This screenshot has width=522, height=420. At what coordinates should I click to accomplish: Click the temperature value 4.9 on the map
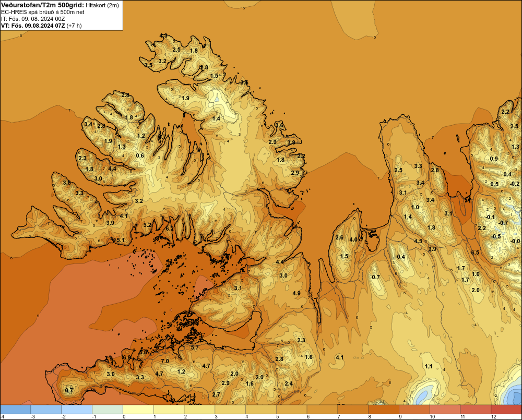[x=296, y=293]
